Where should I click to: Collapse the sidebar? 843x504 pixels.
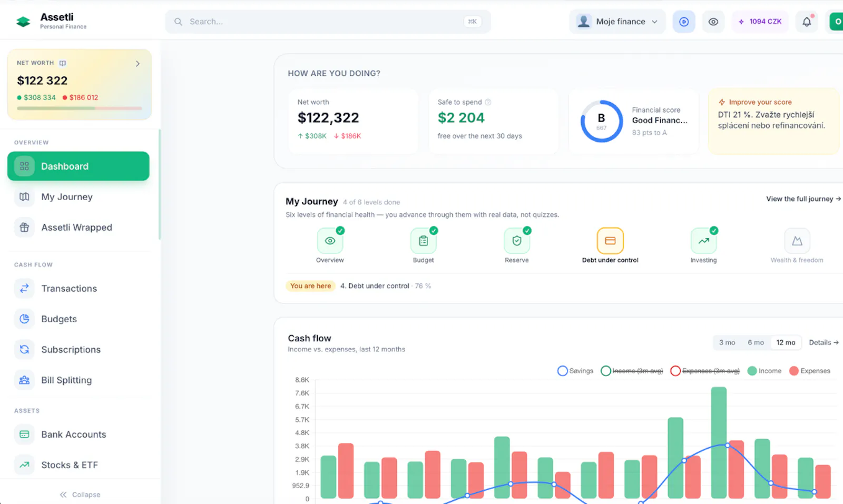click(80, 495)
